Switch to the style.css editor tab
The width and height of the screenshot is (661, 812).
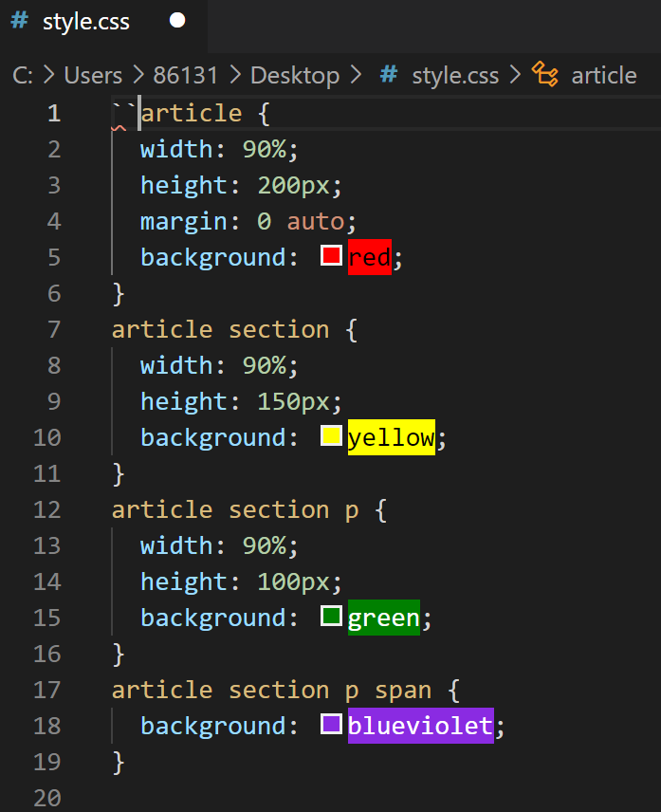pyautogui.click(x=85, y=22)
